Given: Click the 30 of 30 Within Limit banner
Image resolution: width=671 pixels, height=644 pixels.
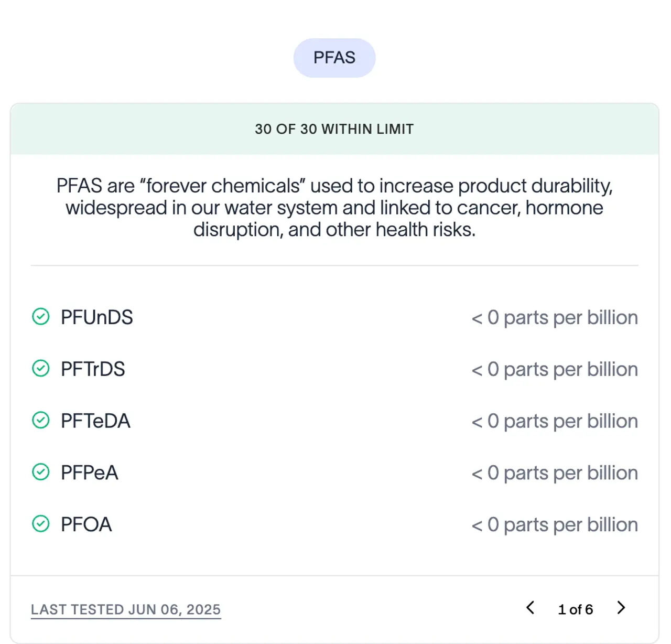Looking at the screenshot, I should [x=334, y=129].
